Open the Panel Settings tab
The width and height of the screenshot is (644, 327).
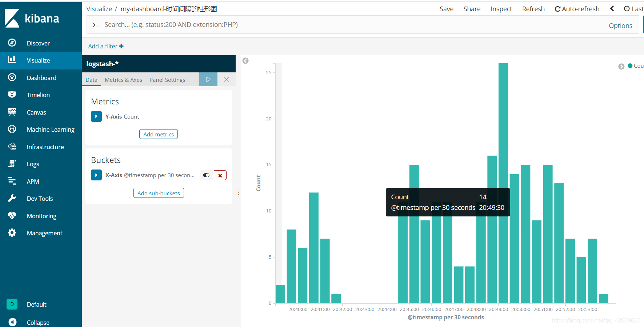[x=167, y=80]
